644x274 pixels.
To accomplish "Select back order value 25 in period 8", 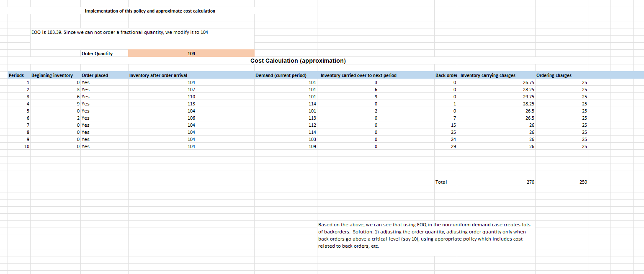I will 446,132.
